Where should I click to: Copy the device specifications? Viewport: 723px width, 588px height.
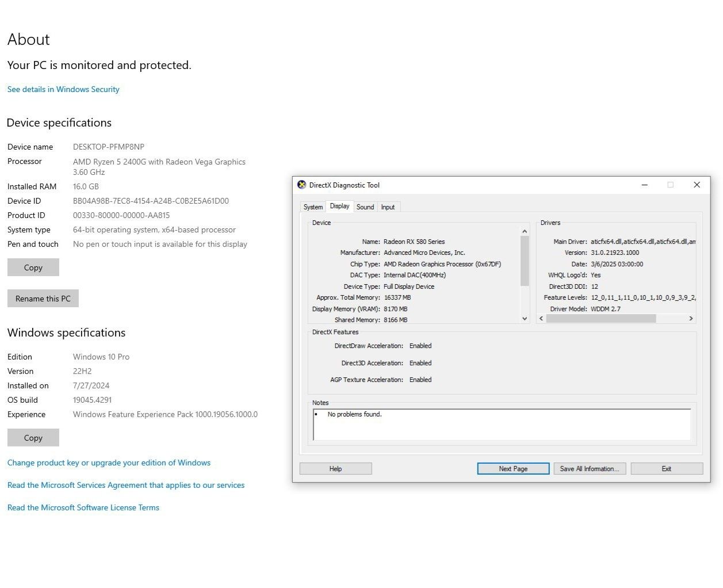click(33, 268)
